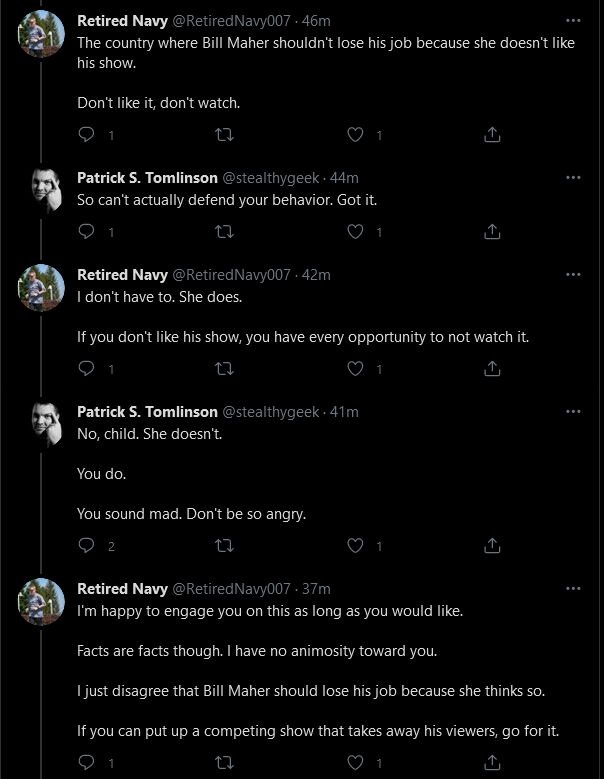
Task: Like the 'Got it' tweet by Patrick
Action: point(355,232)
